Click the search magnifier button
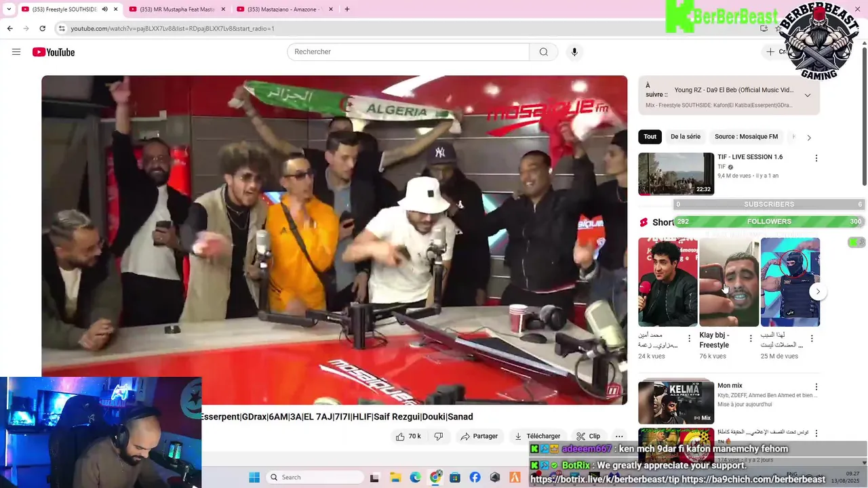This screenshot has height=488, width=868. click(543, 52)
